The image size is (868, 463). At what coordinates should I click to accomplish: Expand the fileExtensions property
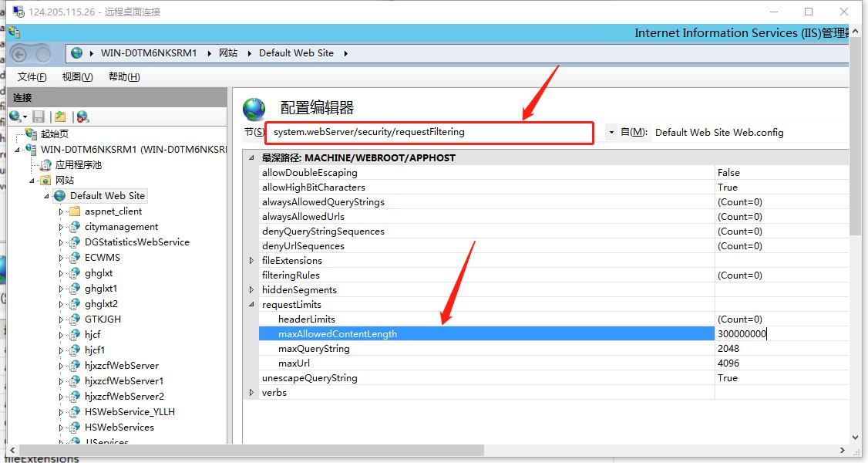(251, 260)
